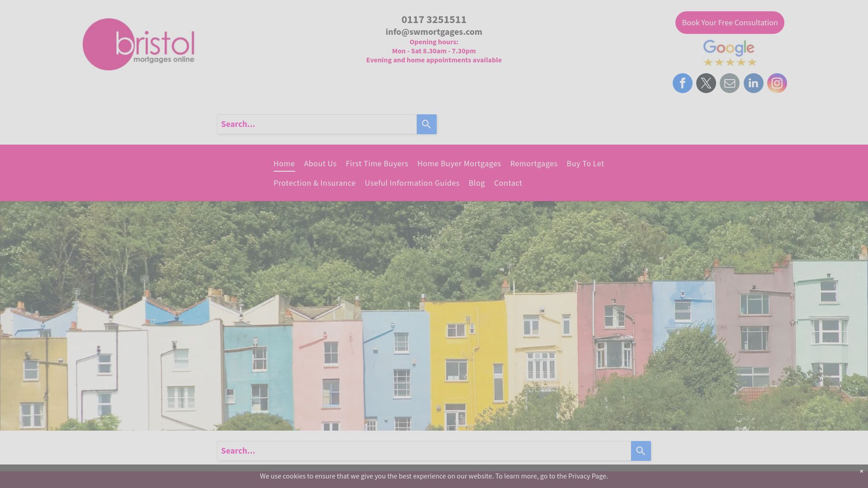Click the email contact icon
868x488 pixels.
[x=730, y=83]
